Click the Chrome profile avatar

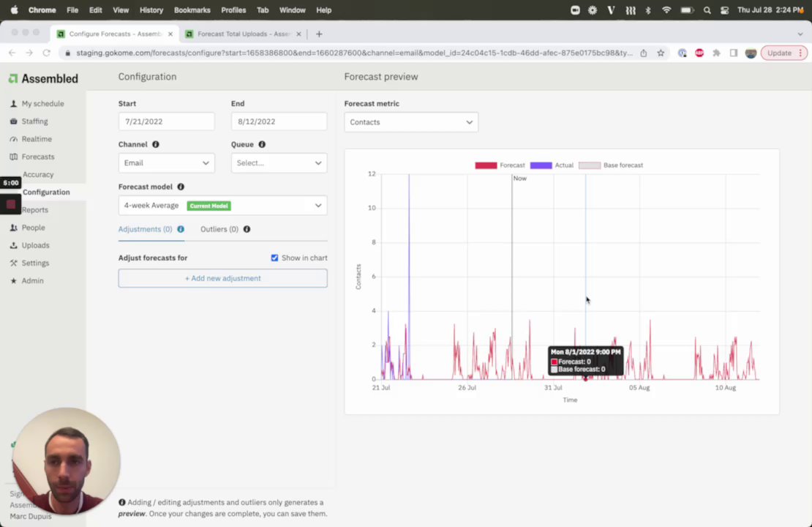751,53
